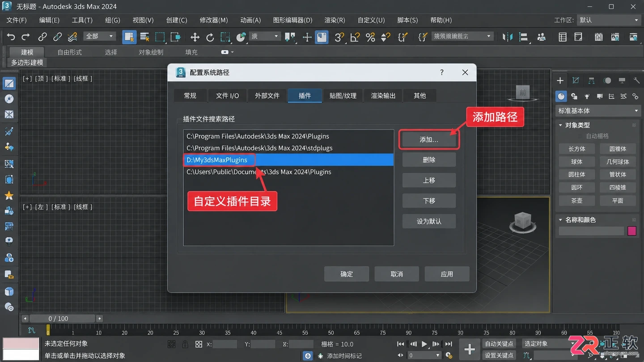Open the magenta object color swatch
Screen dimensions: 644x362
[x=632, y=231]
